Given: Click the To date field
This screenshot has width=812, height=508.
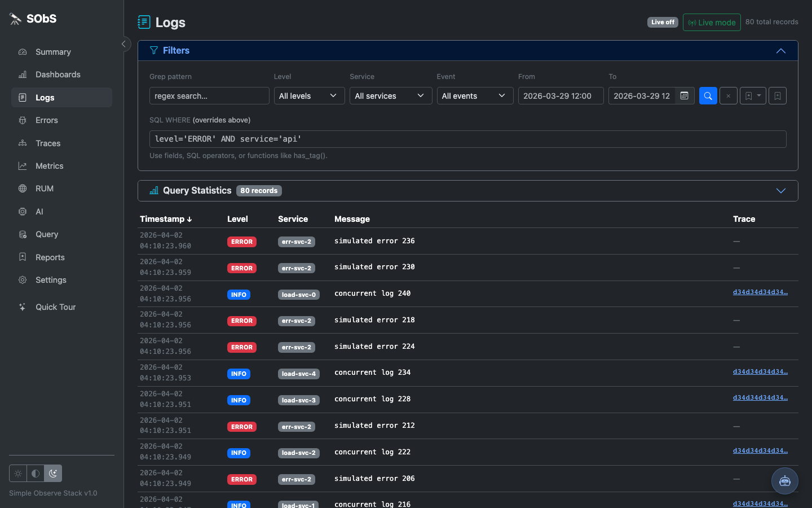Looking at the screenshot, I should [x=642, y=96].
